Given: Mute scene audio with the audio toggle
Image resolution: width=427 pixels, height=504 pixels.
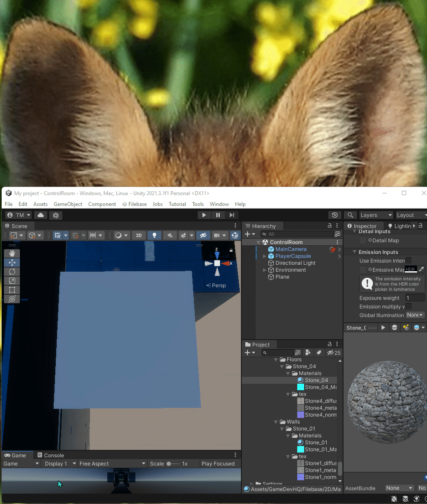Looking at the screenshot, I should [170, 235].
